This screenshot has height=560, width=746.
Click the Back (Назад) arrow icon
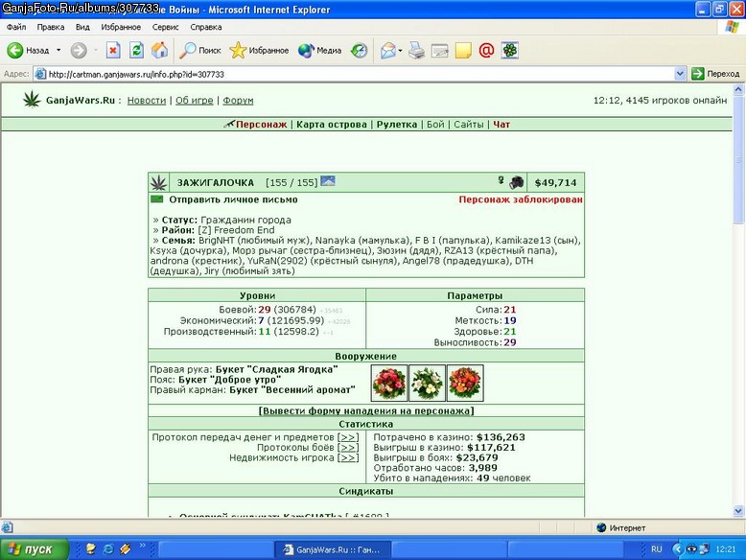pyautogui.click(x=14, y=50)
